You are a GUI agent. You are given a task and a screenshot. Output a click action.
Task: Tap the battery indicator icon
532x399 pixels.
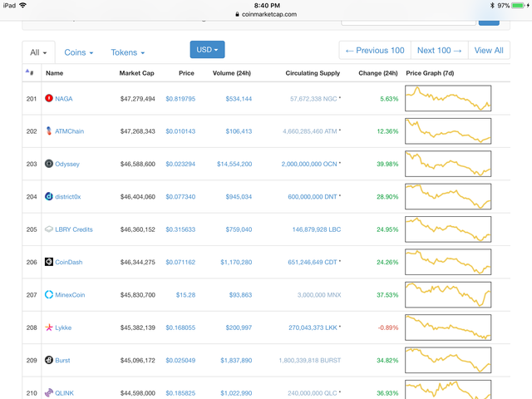pyautogui.click(x=519, y=6)
